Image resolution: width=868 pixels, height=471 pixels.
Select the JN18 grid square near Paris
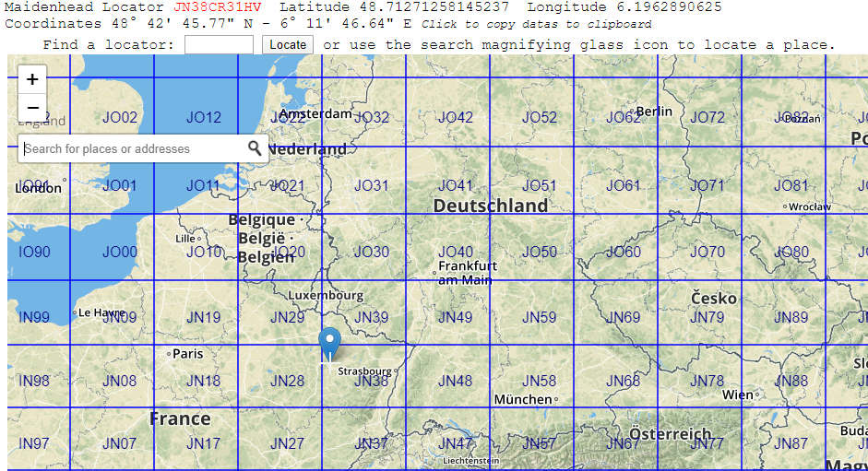(203, 382)
